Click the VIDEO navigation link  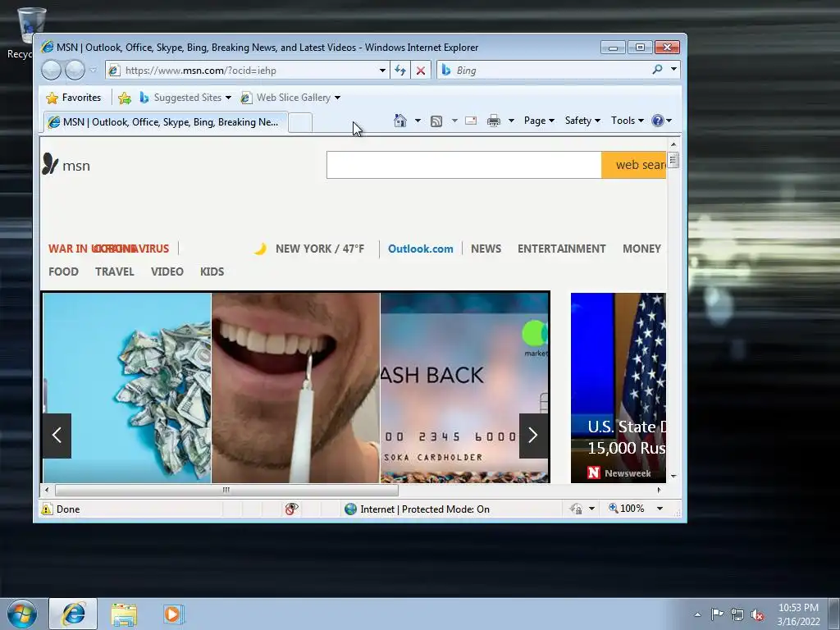(x=167, y=272)
